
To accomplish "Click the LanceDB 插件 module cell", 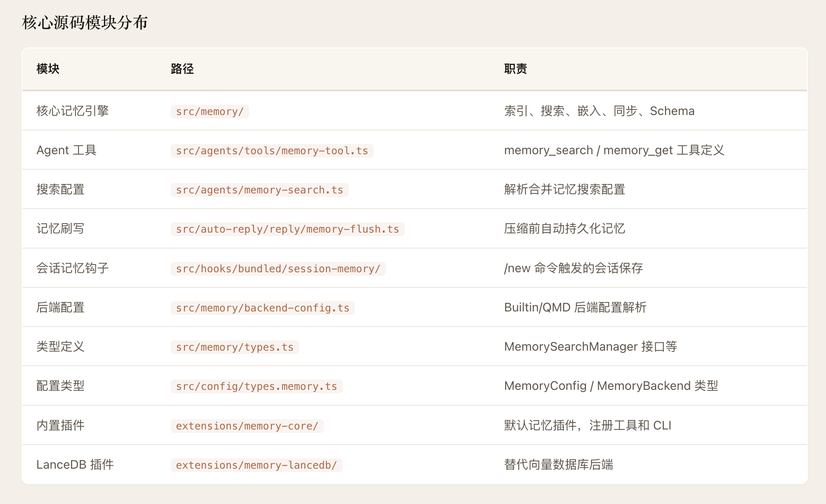I will pyautogui.click(x=75, y=465).
